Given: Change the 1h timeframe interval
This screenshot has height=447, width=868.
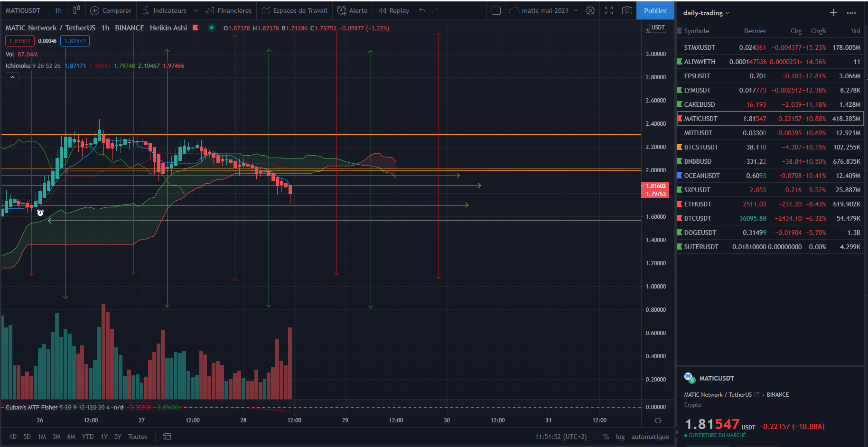Looking at the screenshot, I should [58, 10].
